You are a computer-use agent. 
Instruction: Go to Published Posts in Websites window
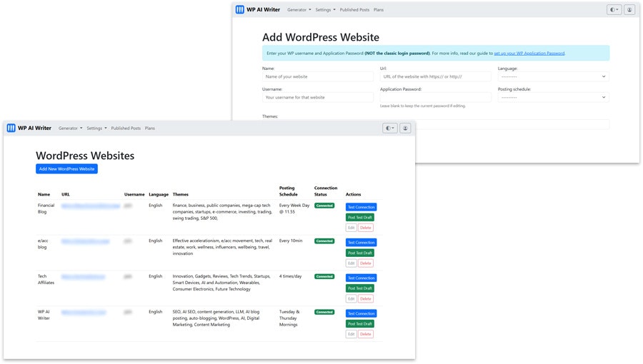tap(126, 128)
